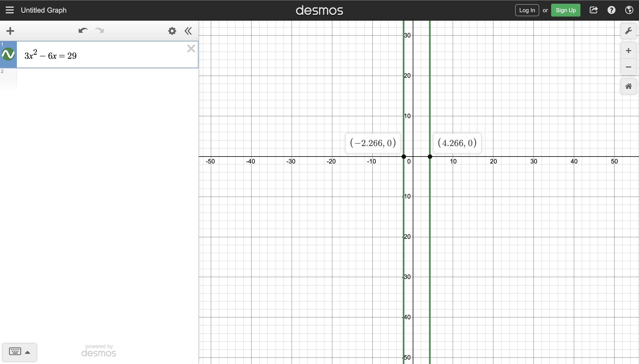Collapse the expression list panel
639x364 pixels.
[x=188, y=31]
